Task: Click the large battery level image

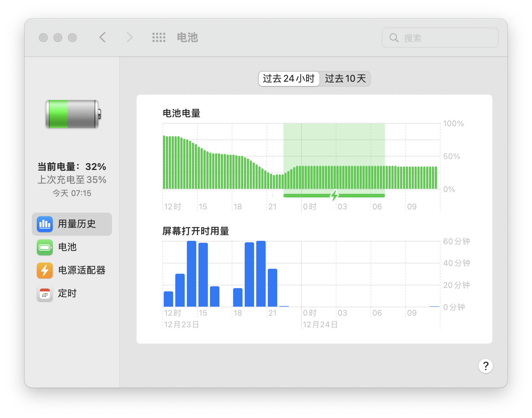Action: pyautogui.click(x=73, y=114)
